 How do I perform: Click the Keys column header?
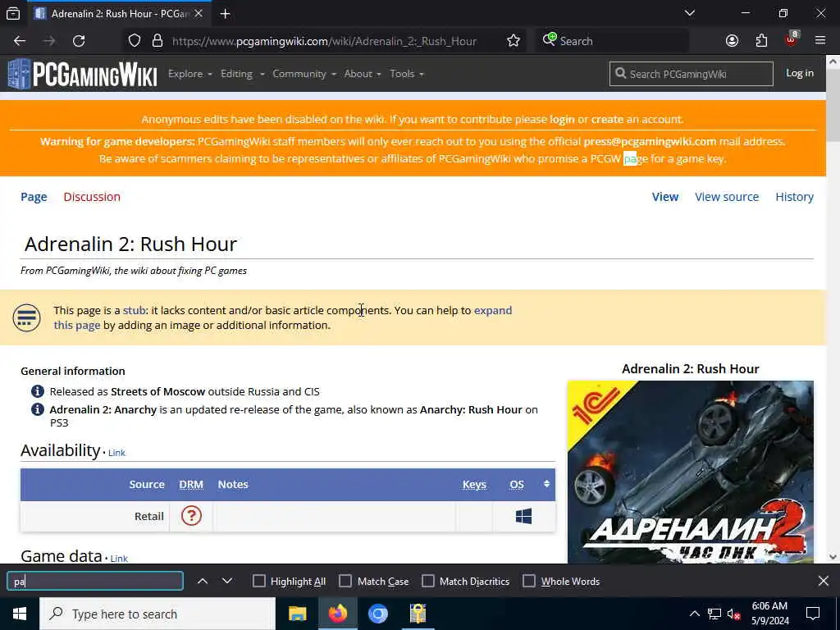click(474, 484)
